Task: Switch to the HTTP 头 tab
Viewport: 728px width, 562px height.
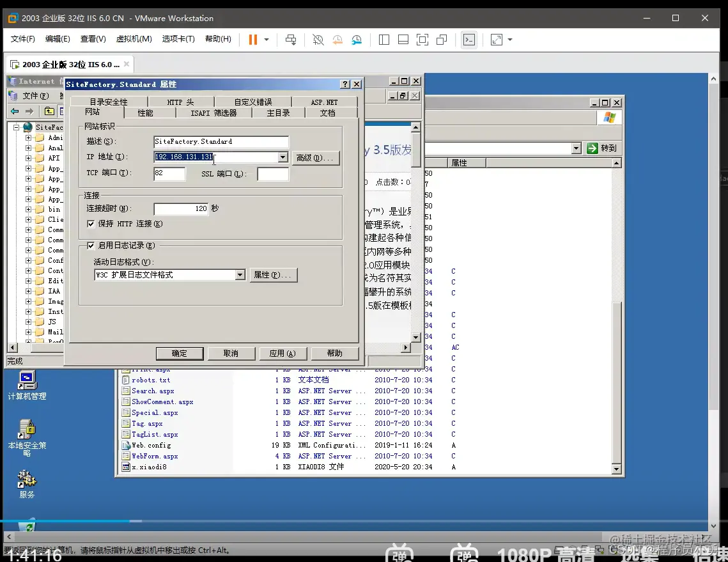Action: (181, 102)
